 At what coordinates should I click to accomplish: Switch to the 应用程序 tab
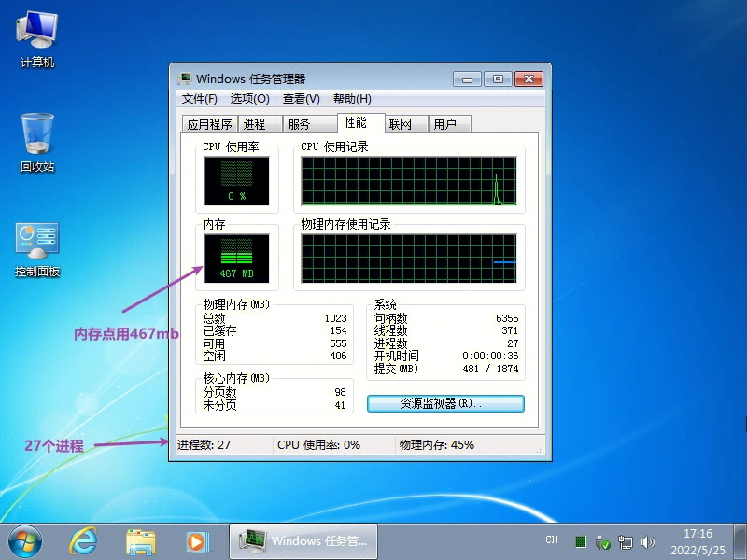[209, 124]
